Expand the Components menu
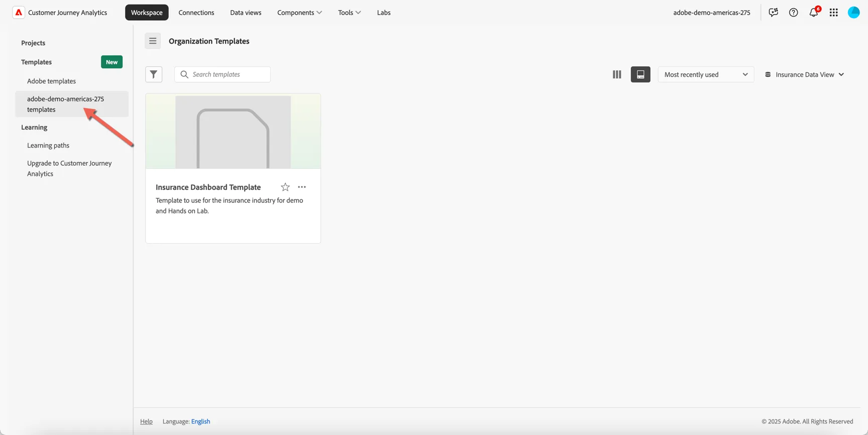This screenshot has height=435, width=868. [300, 13]
